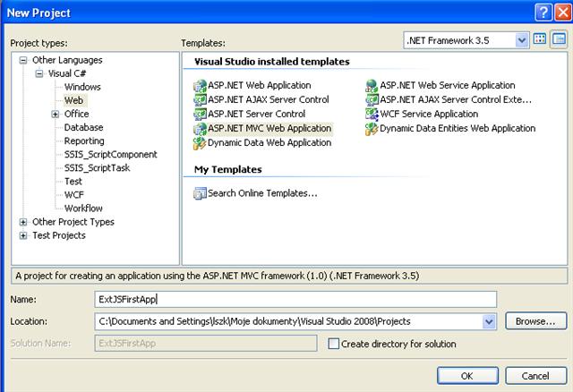Select the Workflow project type

click(83, 209)
